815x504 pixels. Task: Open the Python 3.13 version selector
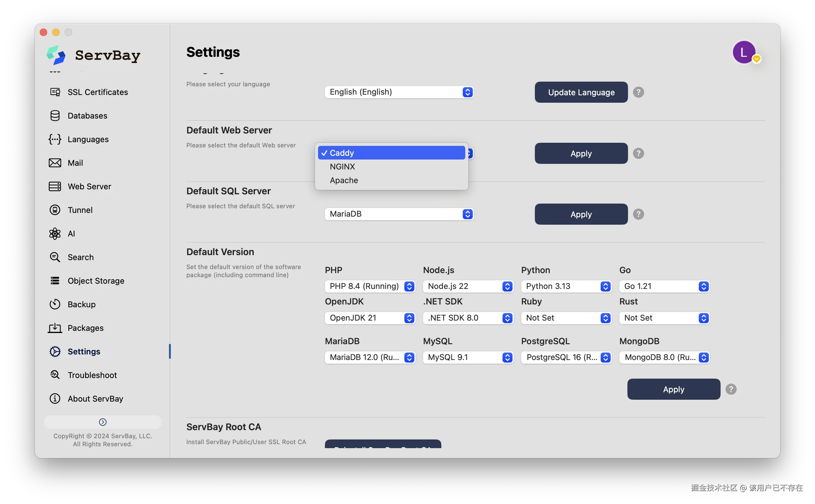pos(566,286)
